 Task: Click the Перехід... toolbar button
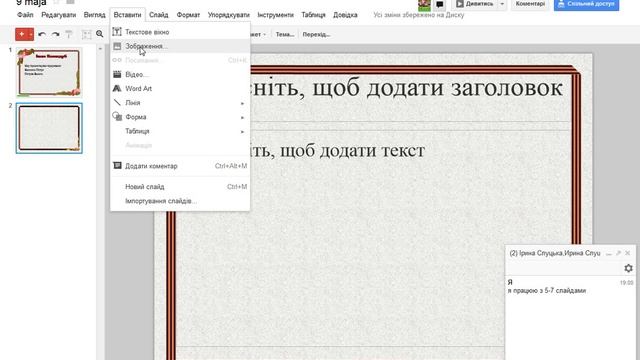[x=316, y=34]
